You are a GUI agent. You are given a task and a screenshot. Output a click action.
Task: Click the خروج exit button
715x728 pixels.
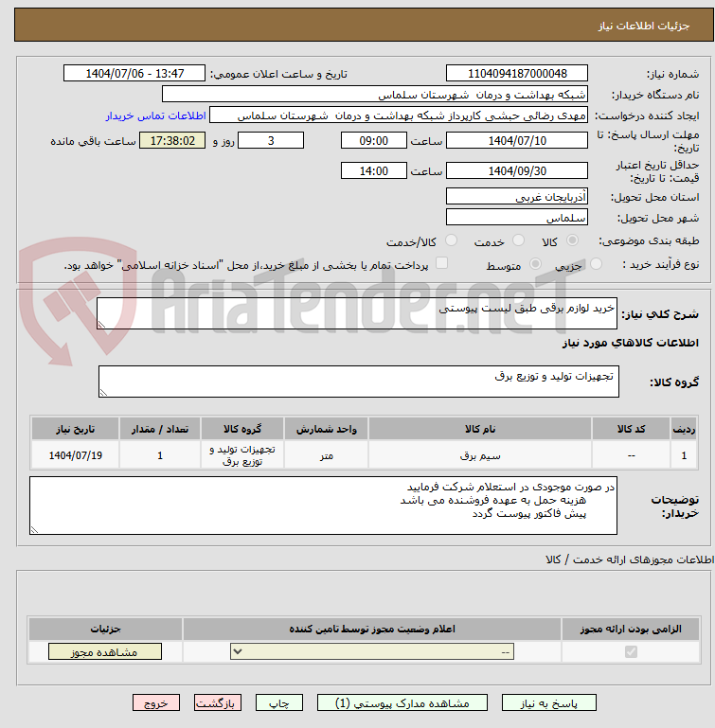pyautogui.click(x=156, y=703)
